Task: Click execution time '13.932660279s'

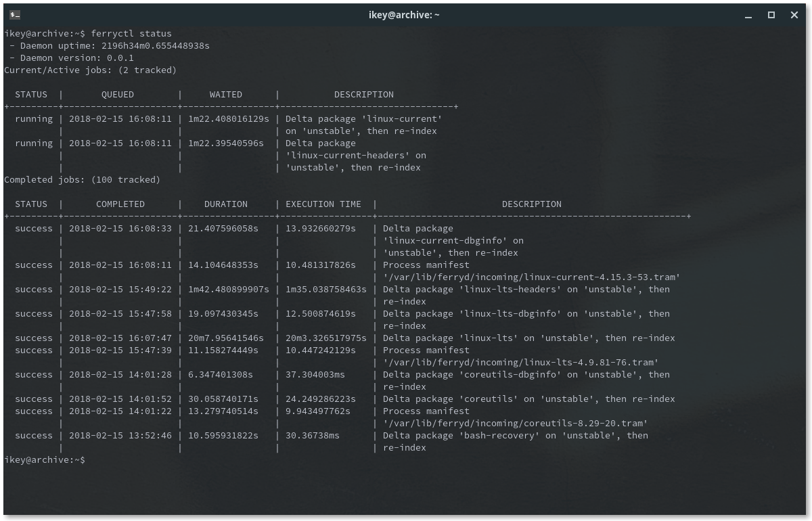Action: pyautogui.click(x=321, y=228)
